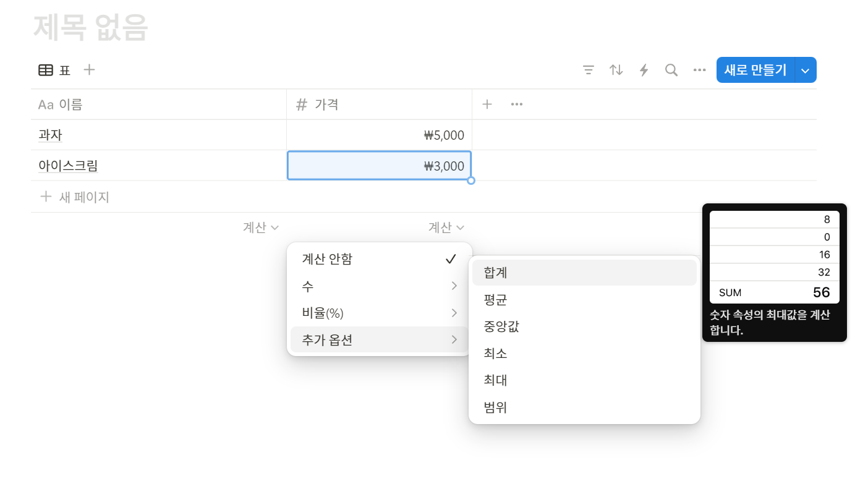Choose 합계 from the submenu
868x489 pixels.
coord(584,273)
